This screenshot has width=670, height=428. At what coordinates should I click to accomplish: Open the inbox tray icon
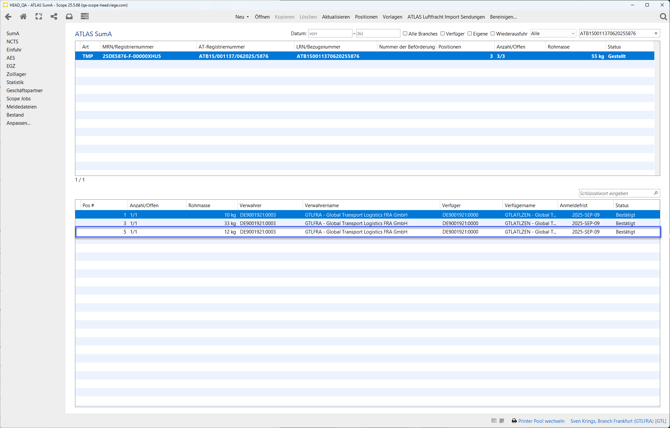[69, 17]
